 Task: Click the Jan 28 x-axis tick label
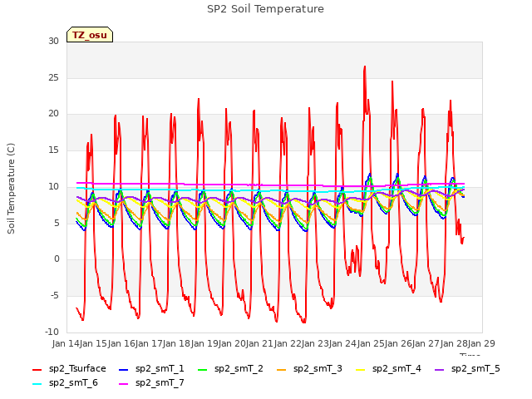tap(455, 343)
